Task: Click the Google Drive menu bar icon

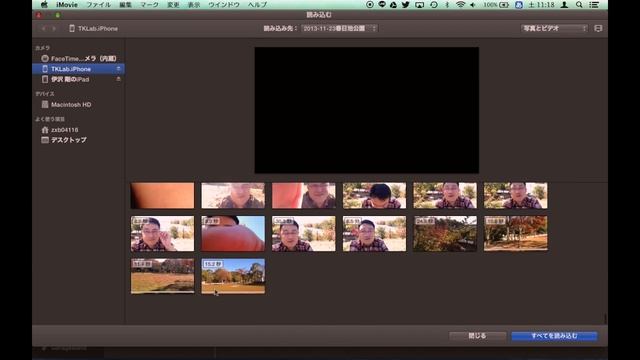Action: (x=393, y=5)
